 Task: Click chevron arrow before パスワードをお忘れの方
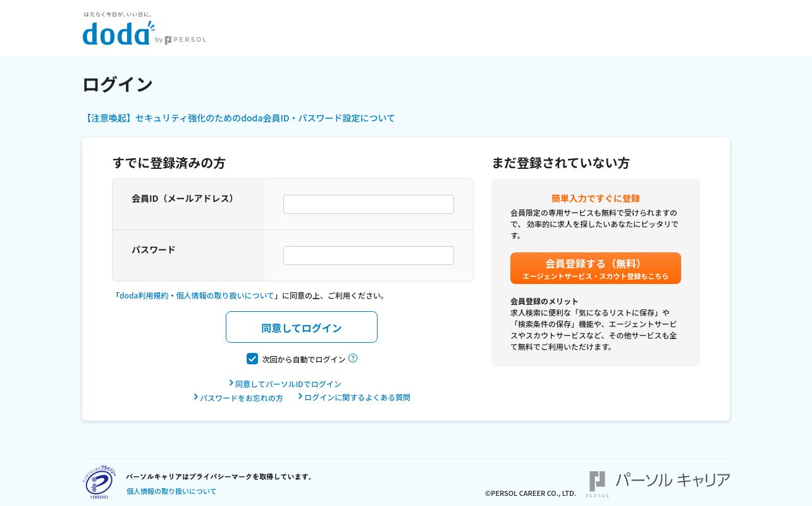pyautogui.click(x=196, y=397)
